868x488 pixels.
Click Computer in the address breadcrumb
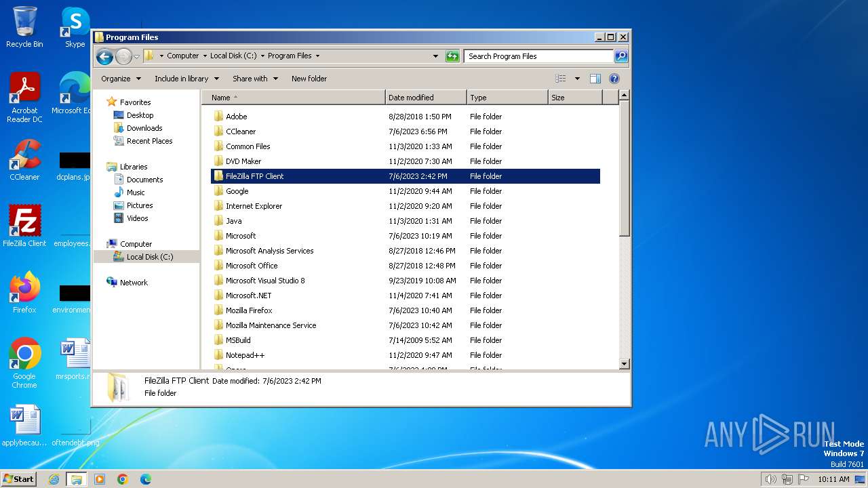pyautogui.click(x=183, y=56)
